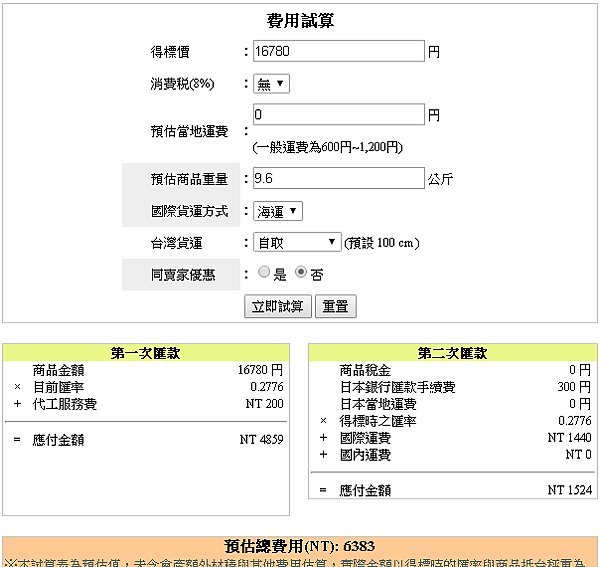Click the 代工服務費 value NT 200
Viewport: 600px width, 567px height.
[264, 404]
